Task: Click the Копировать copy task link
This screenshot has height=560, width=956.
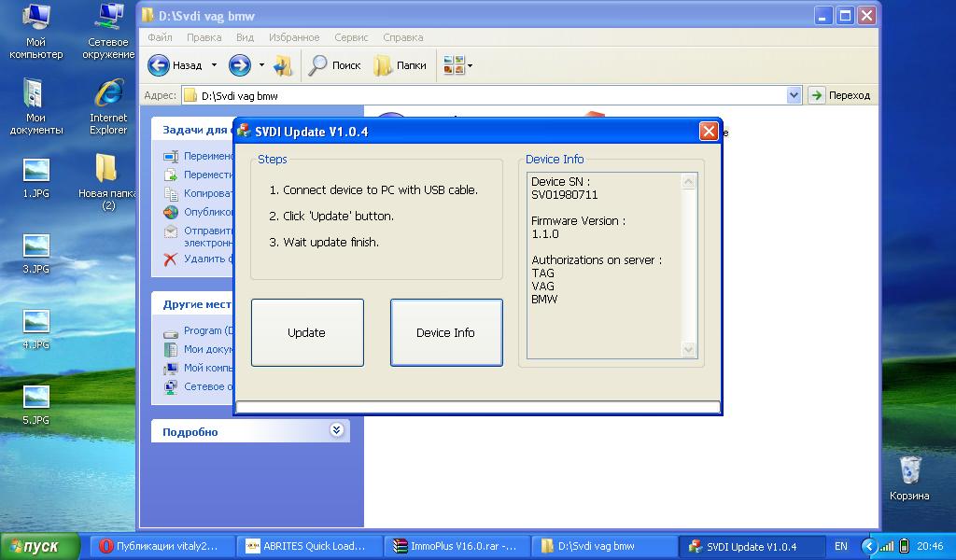Action: pyautogui.click(x=198, y=193)
